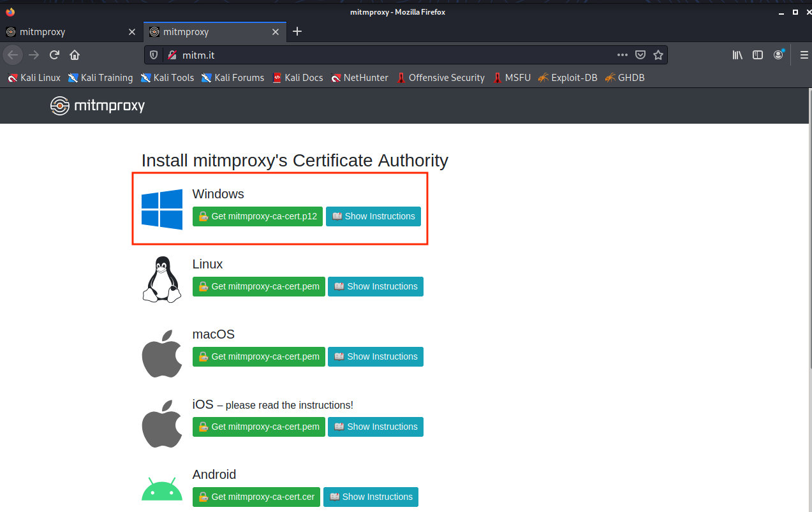The height and width of the screenshot is (512, 812).
Task: Go to the Firefox home page
Action: pyautogui.click(x=75, y=55)
